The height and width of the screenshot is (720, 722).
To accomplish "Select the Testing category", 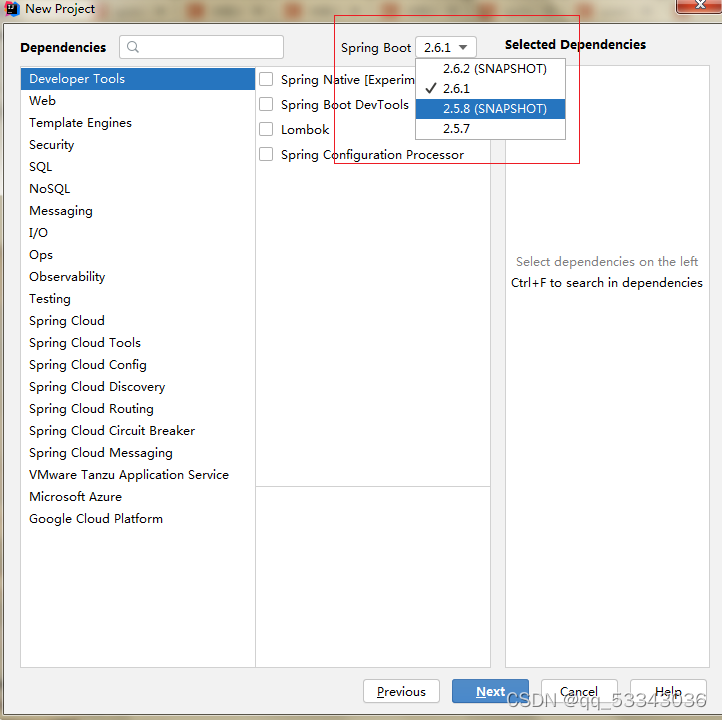I will tap(138, 299).
